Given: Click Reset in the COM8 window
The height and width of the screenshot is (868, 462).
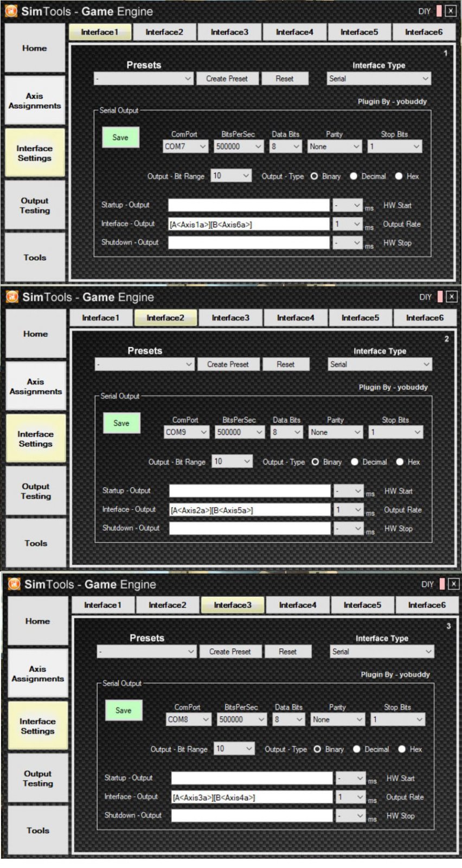Looking at the screenshot, I should (x=288, y=652).
